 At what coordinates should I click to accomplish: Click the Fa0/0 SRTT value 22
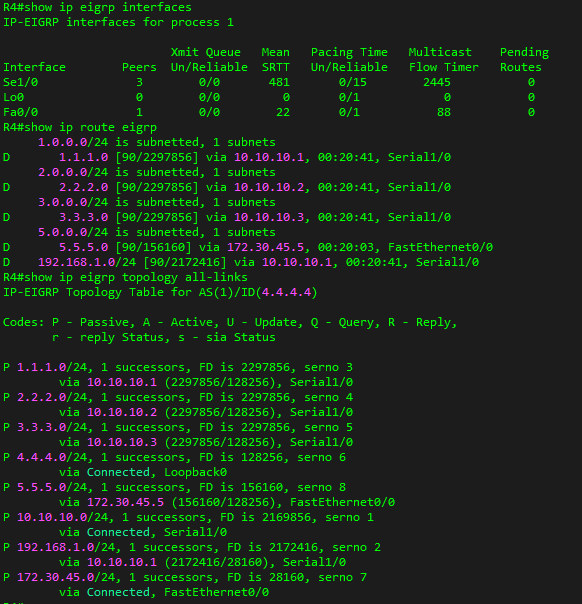tap(283, 112)
